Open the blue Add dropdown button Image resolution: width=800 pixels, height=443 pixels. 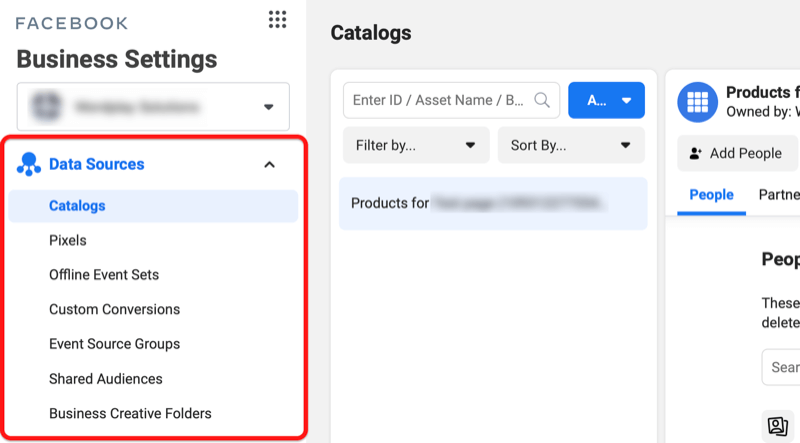click(x=606, y=100)
